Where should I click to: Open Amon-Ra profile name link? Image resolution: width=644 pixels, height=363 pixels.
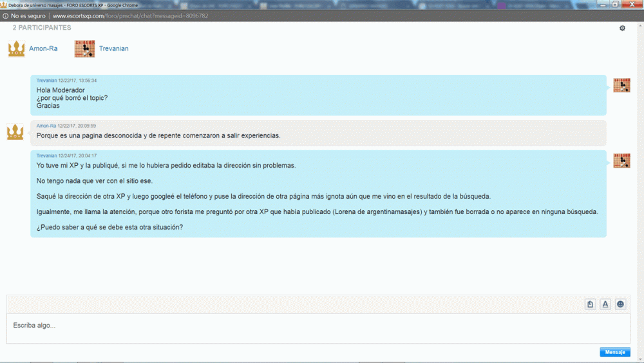click(43, 49)
